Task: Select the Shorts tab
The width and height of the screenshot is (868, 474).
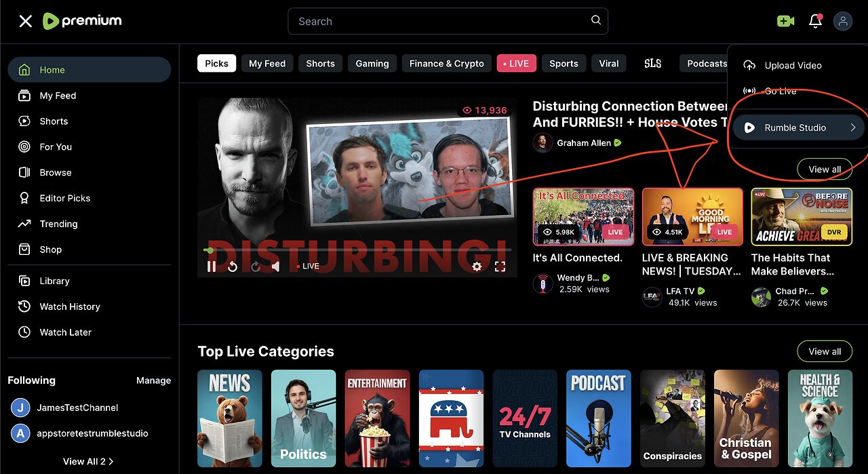Action: [320, 63]
